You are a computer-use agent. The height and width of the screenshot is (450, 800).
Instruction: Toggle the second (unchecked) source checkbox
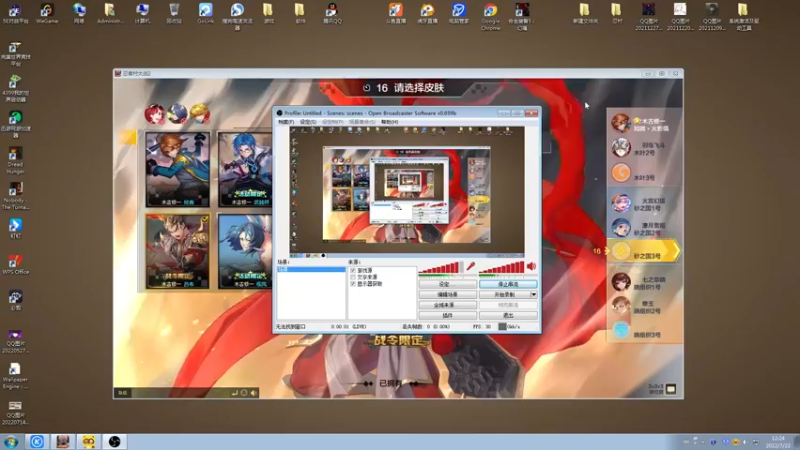point(353,277)
